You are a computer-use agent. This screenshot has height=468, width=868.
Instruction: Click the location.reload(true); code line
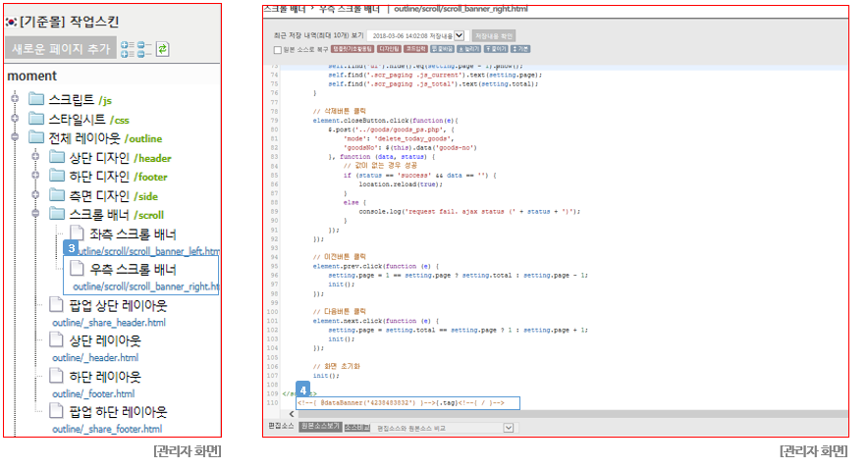[401, 184]
